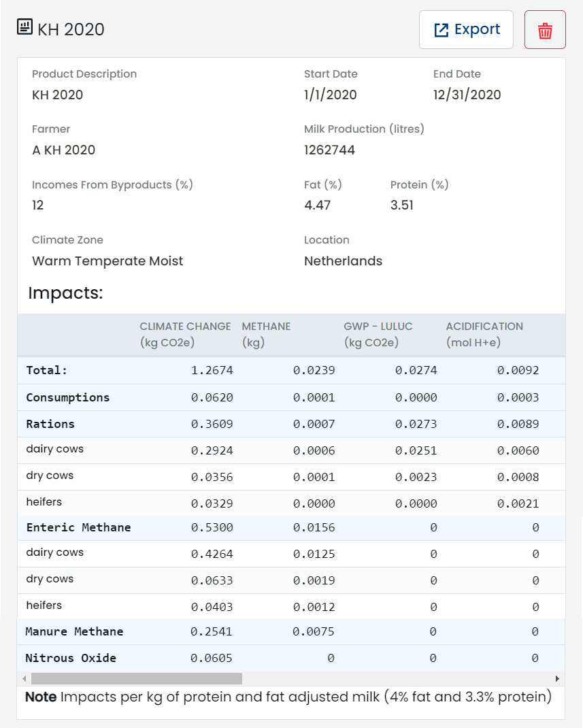Click the table's horizontal scrollbar thumb
Viewport: 583px width, 728px height.
pos(136,678)
